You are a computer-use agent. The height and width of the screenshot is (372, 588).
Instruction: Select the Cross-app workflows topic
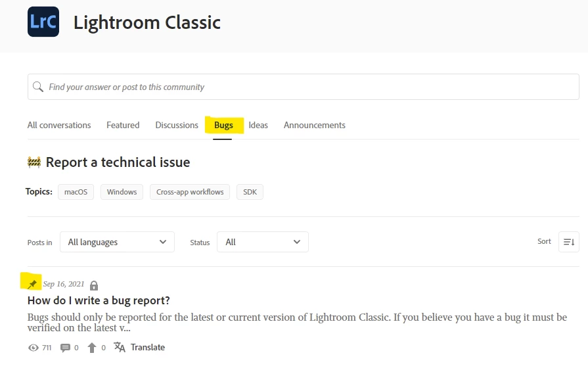190,192
